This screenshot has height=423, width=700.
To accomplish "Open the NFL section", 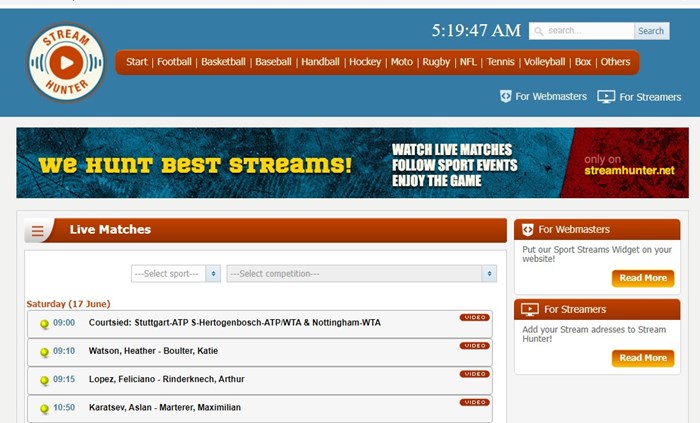I will 468,62.
